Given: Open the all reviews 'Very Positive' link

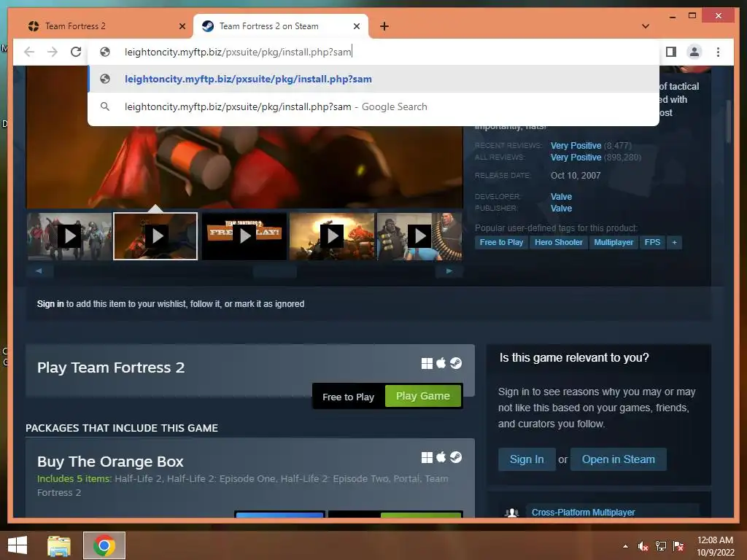Looking at the screenshot, I should pos(576,157).
